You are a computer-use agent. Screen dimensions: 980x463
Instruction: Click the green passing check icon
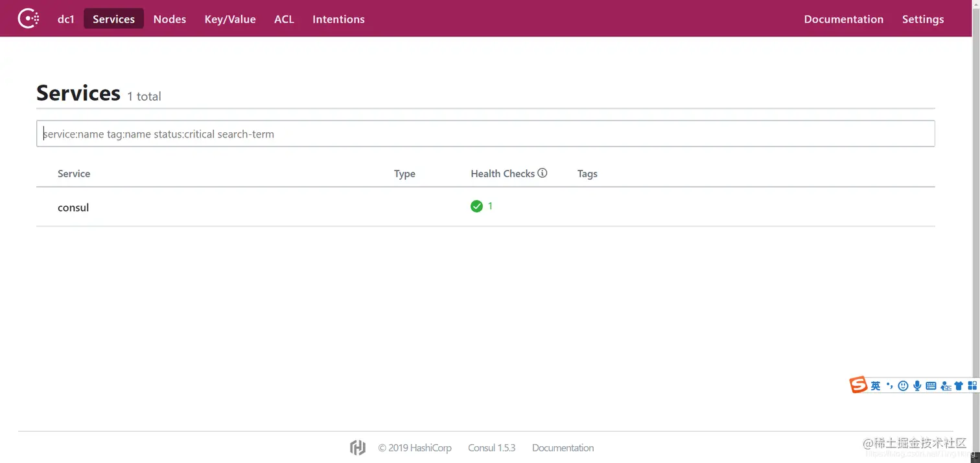click(x=476, y=206)
